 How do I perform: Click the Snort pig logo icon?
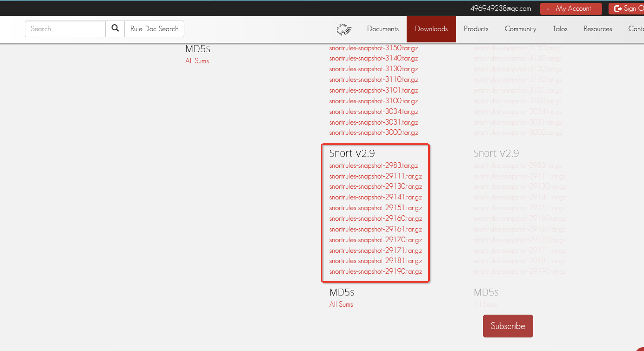[x=344, y=29]
